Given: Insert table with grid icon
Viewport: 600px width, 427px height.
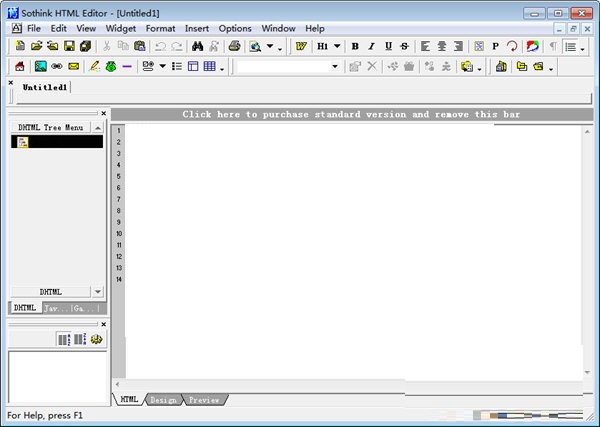Looking at the screenshot, I should (210, 67).
